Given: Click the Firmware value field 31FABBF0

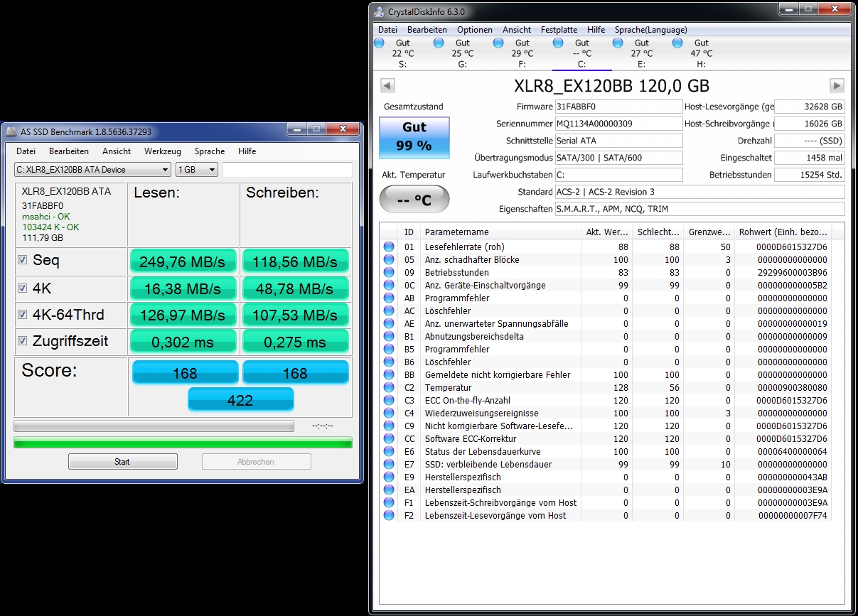Looking at the screenshot, I should pos(618,107).
